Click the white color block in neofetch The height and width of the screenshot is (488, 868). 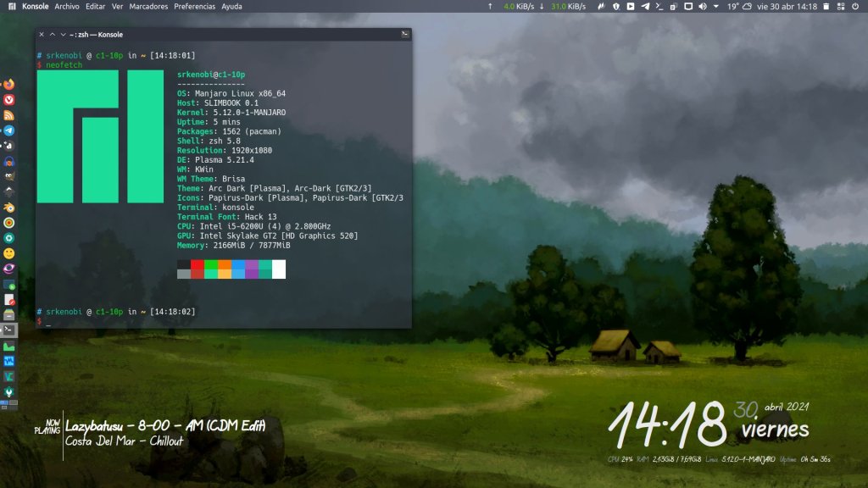pos(279,269)
